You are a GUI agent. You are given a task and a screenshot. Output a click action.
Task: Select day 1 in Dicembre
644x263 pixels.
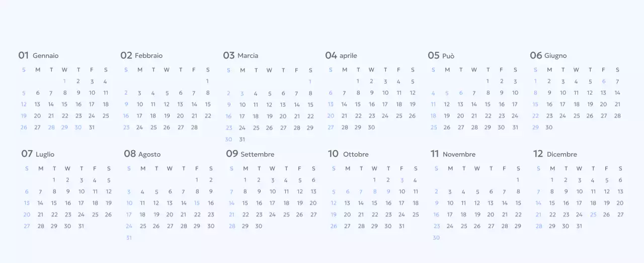click(552, 180)
